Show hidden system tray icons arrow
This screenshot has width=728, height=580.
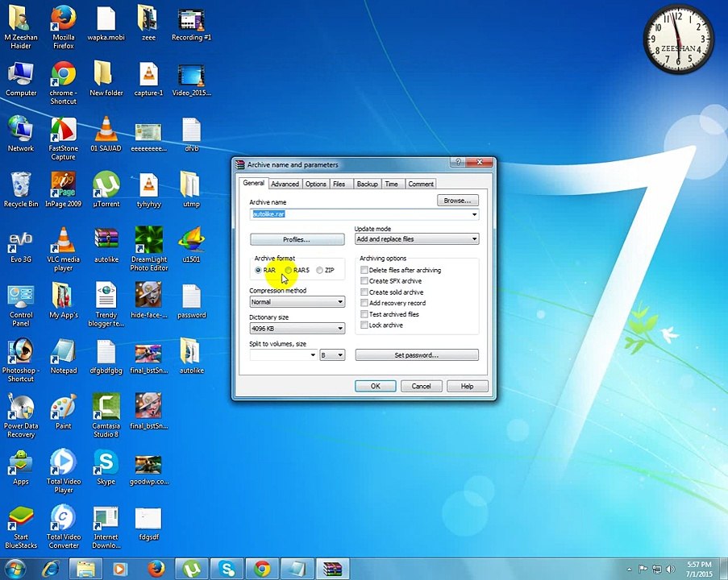tap(629, 570)
